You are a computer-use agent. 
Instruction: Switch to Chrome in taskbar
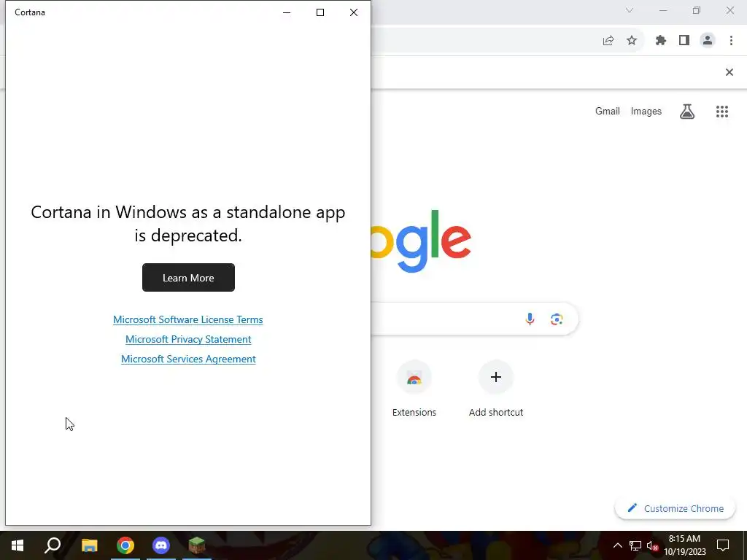(125, 545)
